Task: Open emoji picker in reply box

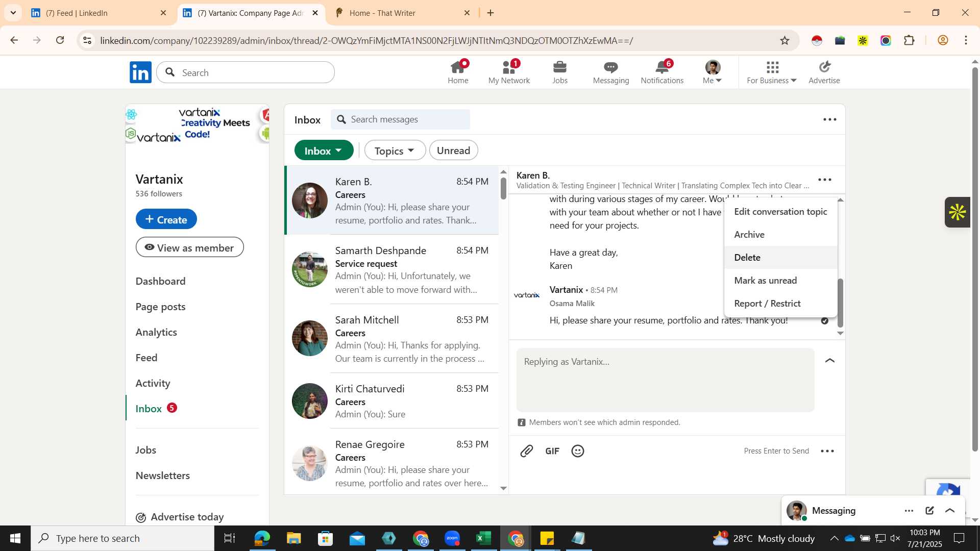Action: coord(578,451)
